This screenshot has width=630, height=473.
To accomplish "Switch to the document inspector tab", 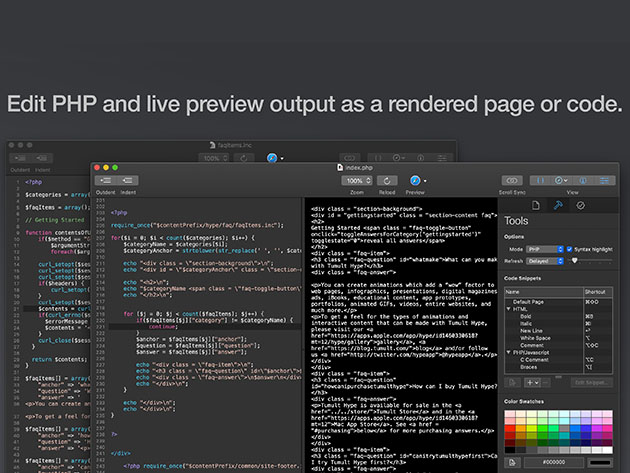I will click(x=536, y=205).
